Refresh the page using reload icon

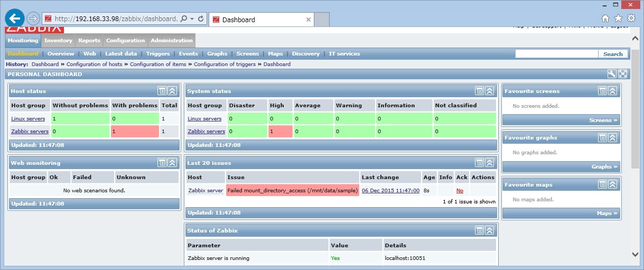201,19
